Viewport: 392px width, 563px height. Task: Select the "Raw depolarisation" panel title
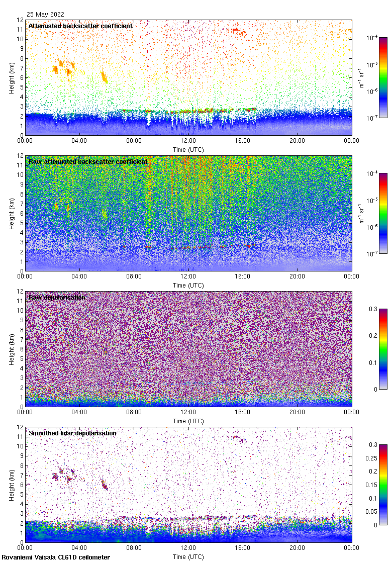click(x=57, y=297)
